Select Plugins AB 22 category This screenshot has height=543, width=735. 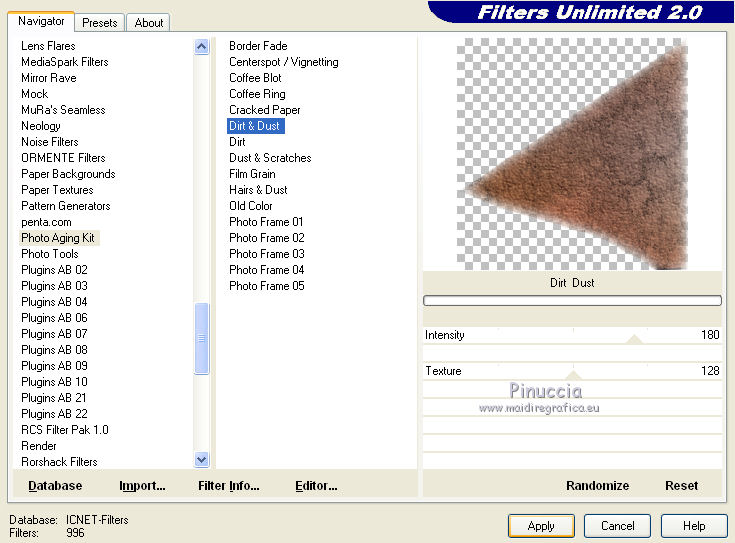pyautogui.click(x=54, y=414)
